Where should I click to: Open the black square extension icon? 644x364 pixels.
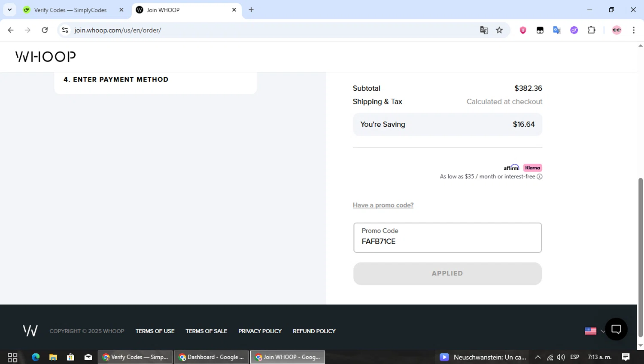(x=540, y=30)
